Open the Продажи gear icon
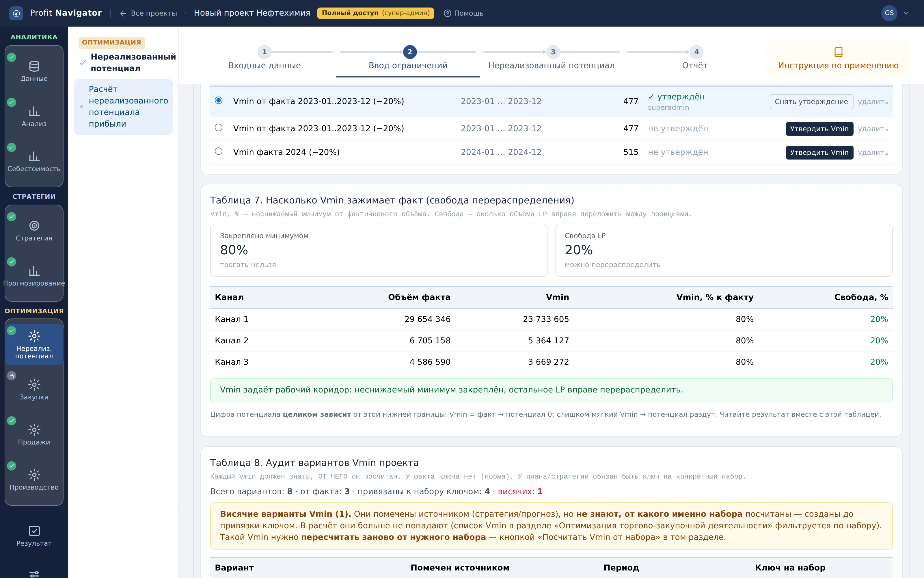Viewport: 924px width, 578px height. [x=34, y=430]
